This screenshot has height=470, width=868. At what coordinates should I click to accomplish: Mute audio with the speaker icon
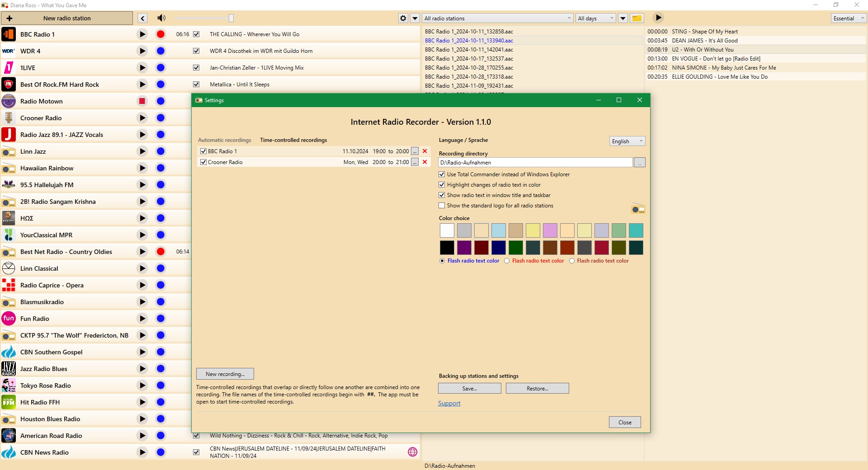pyautogui.click(x=161, y=18)
